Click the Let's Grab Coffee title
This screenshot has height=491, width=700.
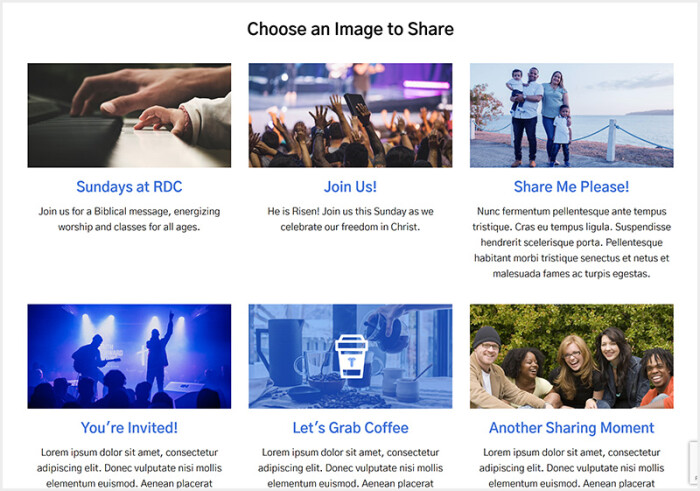(x=350, y=428)
